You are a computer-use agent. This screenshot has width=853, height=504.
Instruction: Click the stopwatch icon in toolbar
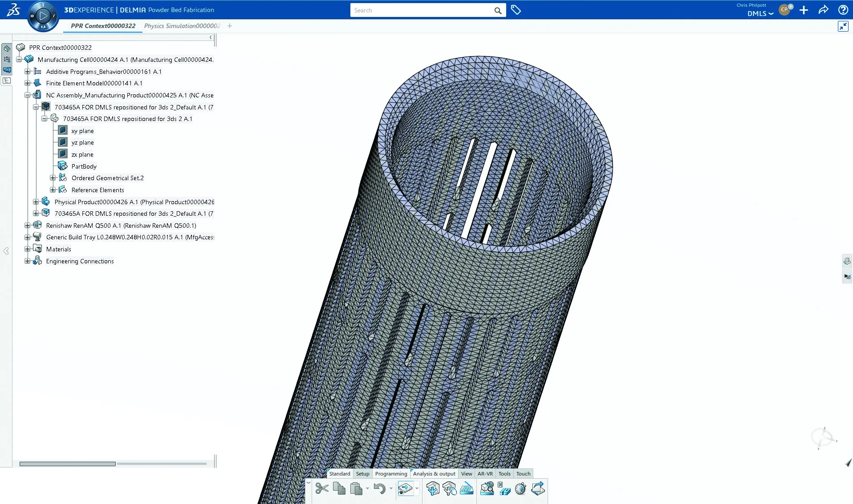[x=520, y=489]
